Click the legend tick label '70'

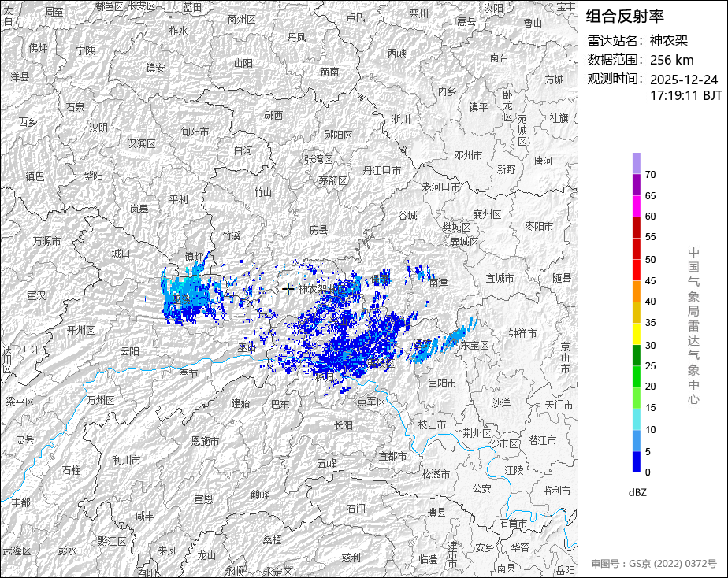pos(650,174)
